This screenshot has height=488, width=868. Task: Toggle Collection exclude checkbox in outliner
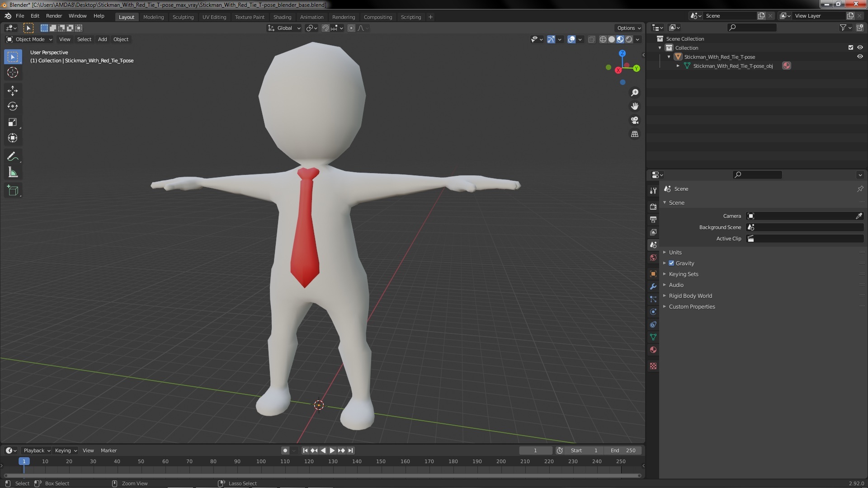tap(850, 47)
